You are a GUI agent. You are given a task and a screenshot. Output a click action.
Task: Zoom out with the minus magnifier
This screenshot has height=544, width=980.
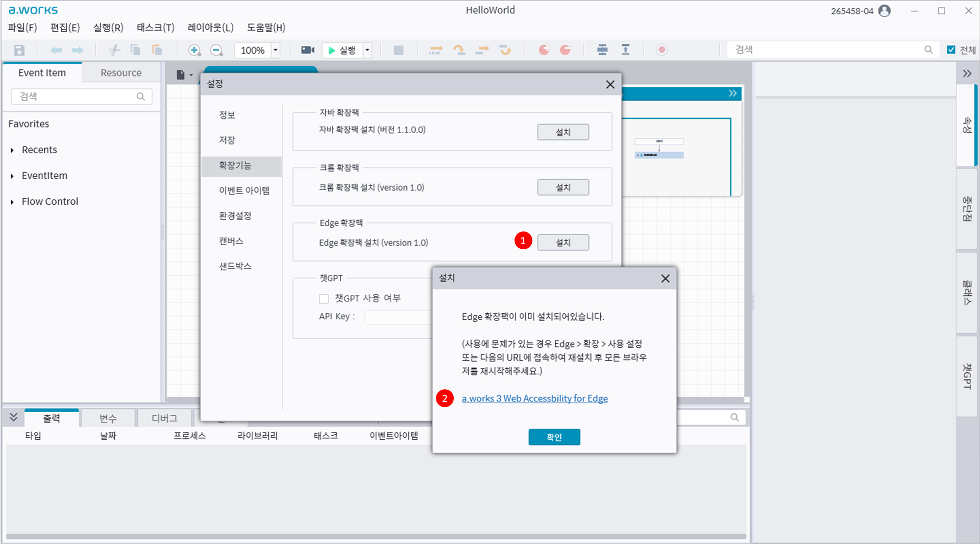coord(216,50)
